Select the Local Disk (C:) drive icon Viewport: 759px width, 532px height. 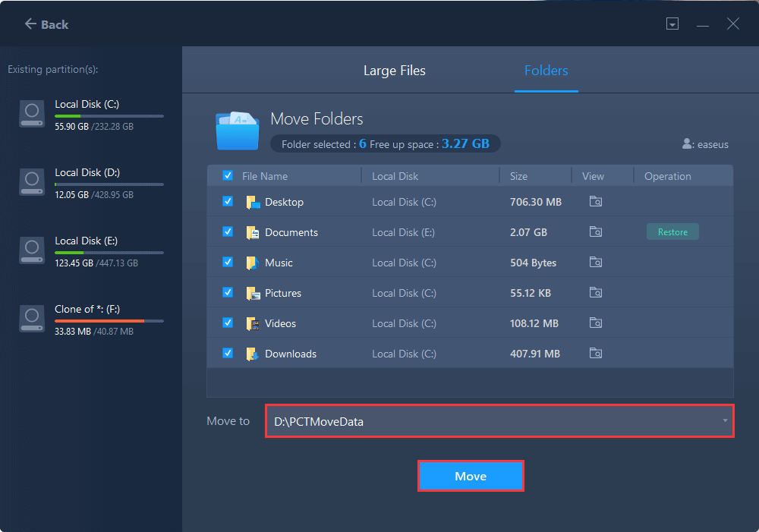coord(31,114)
